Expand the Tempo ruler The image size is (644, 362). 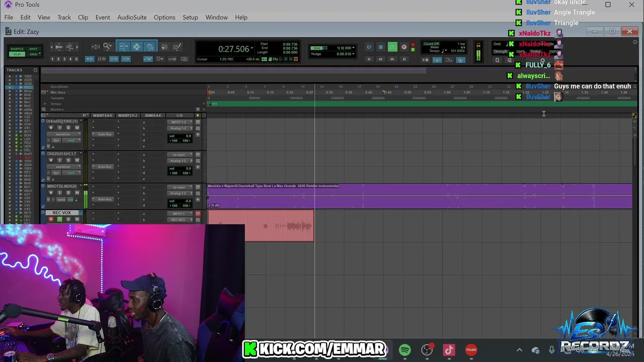(x=45, y=104)
